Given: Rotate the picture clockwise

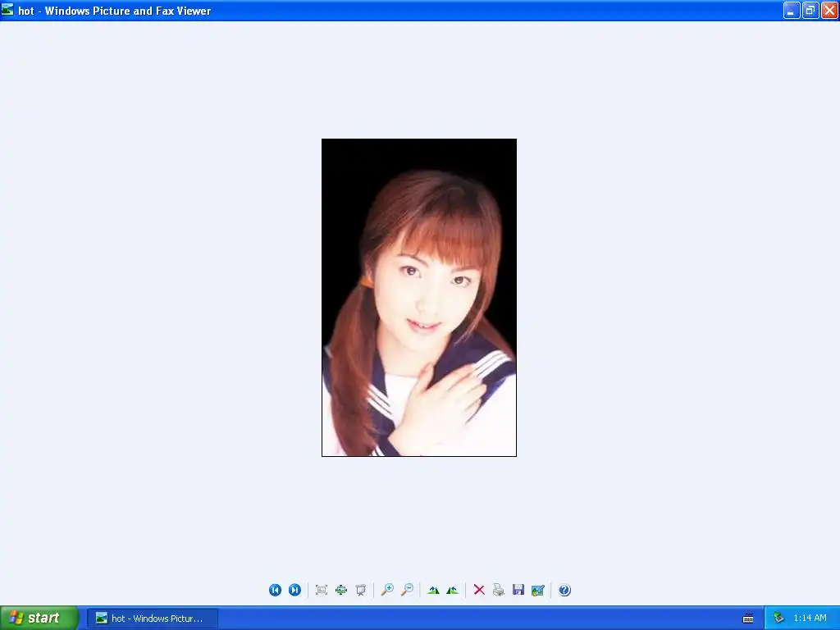Looking at the screenshot, I should click(433, 590).
